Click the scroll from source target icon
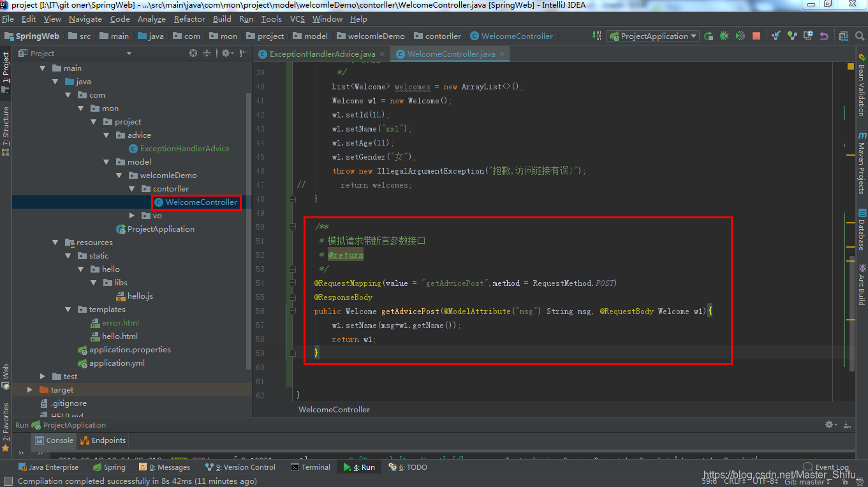This screenshot has width=868, height=487. click(x=193, y=54)
